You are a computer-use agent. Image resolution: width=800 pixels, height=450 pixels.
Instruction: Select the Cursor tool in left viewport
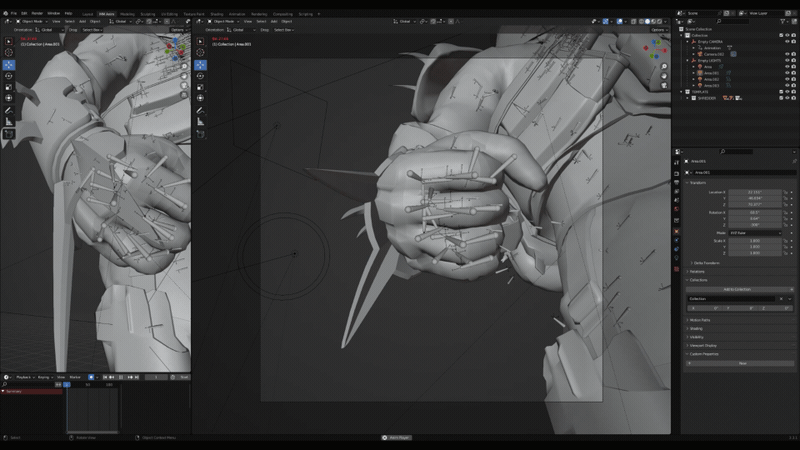pos(9,52)
